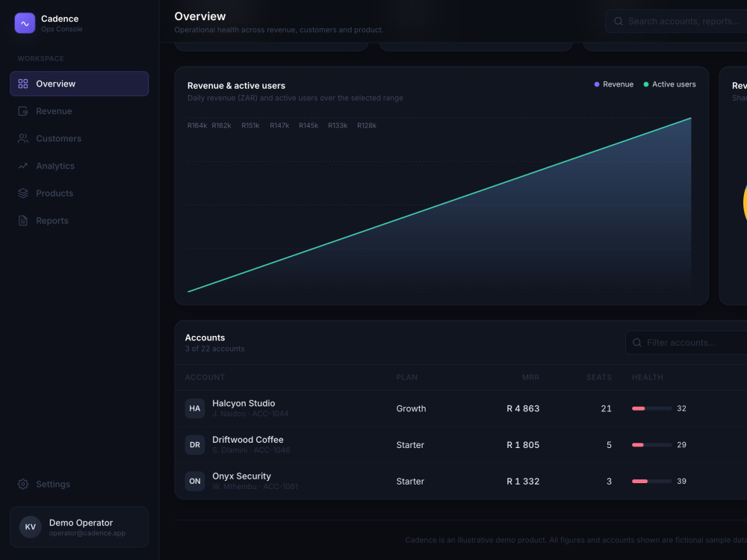This screenshot has width=747, height=560.
Task: Open the Overview grid icon
Action: [x=23, y=84]
